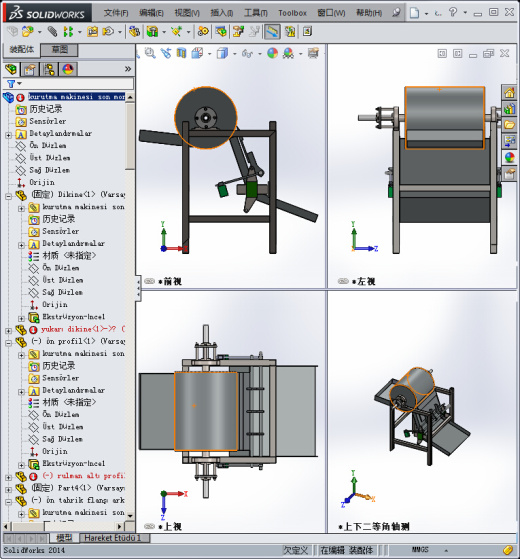Open File Explorer folder icon in task pane
Image resolution: width=520 pixels, height=559 pixels.
point(509,125)
